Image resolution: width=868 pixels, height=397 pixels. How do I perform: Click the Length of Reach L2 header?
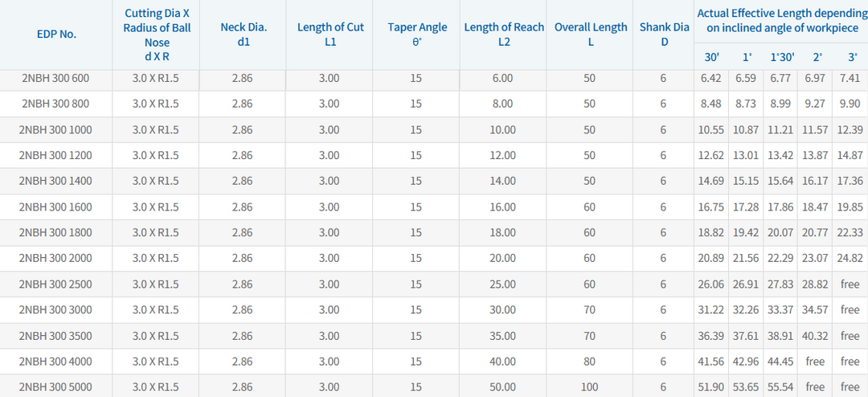504,35
